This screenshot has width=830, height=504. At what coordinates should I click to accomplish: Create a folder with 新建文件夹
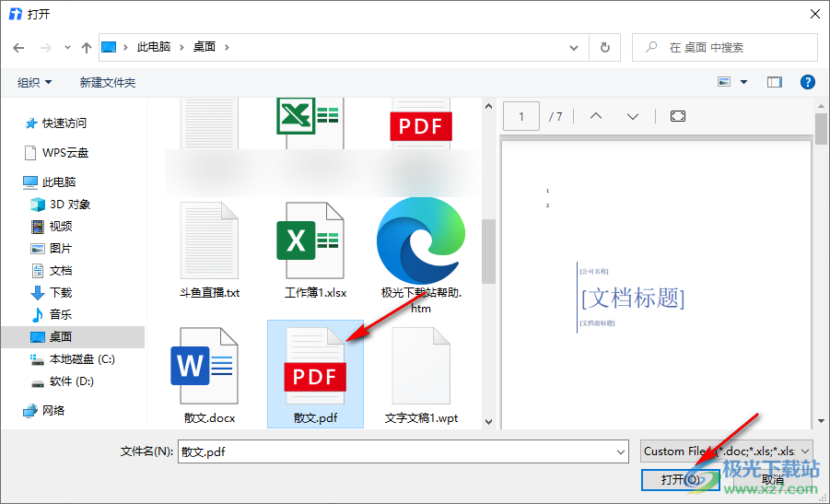tap(108, 82)
